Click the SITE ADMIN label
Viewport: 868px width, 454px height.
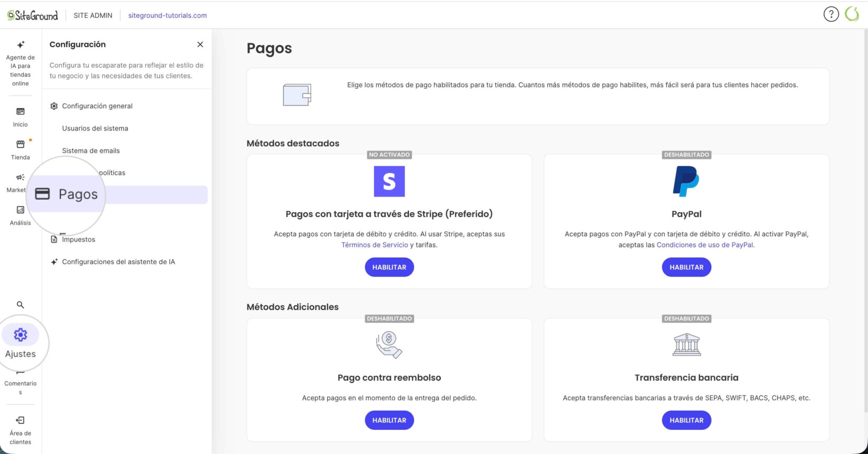(93, 15)
